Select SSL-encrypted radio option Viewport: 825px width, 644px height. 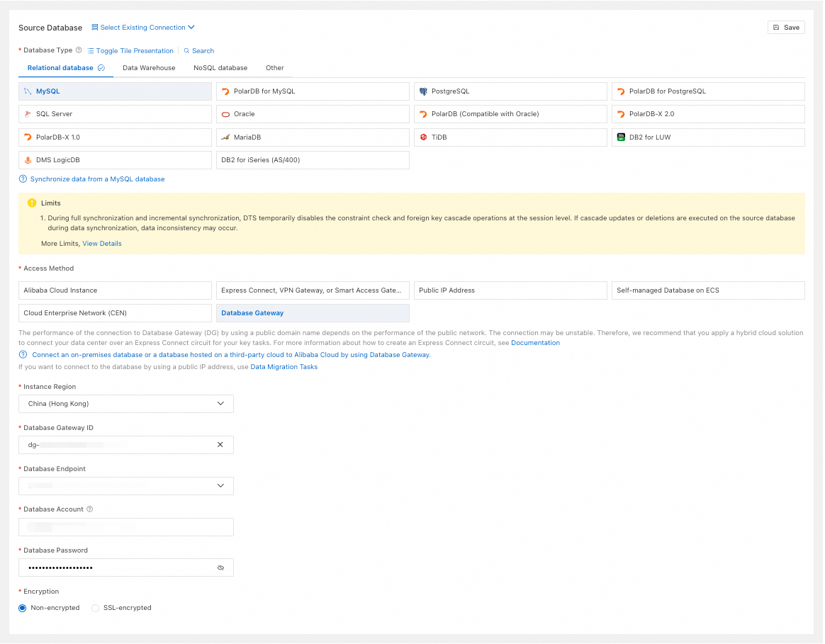[x=95, y=608]
